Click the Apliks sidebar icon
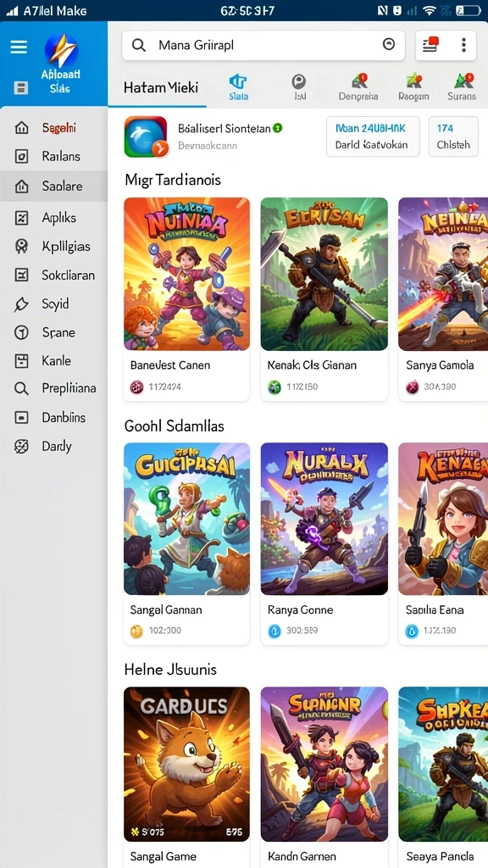Image resolution: width=488 pixels, height=868 pixels. [21, 218]
